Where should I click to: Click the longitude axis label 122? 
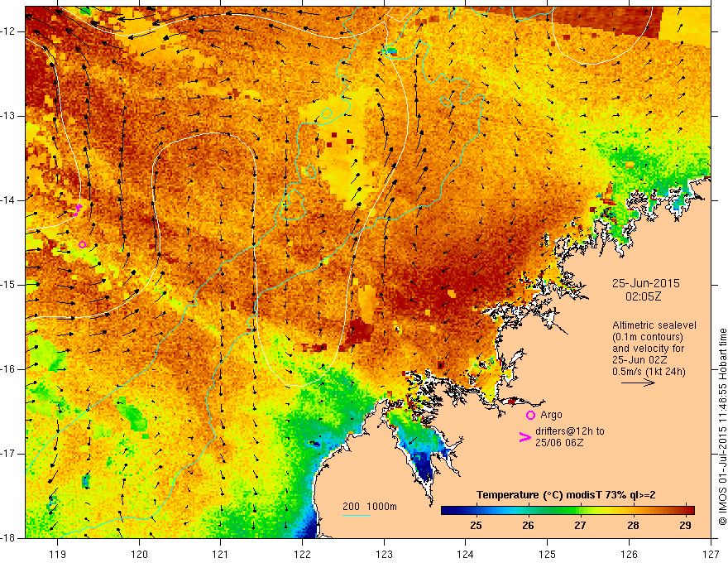[x=302, y=554]
